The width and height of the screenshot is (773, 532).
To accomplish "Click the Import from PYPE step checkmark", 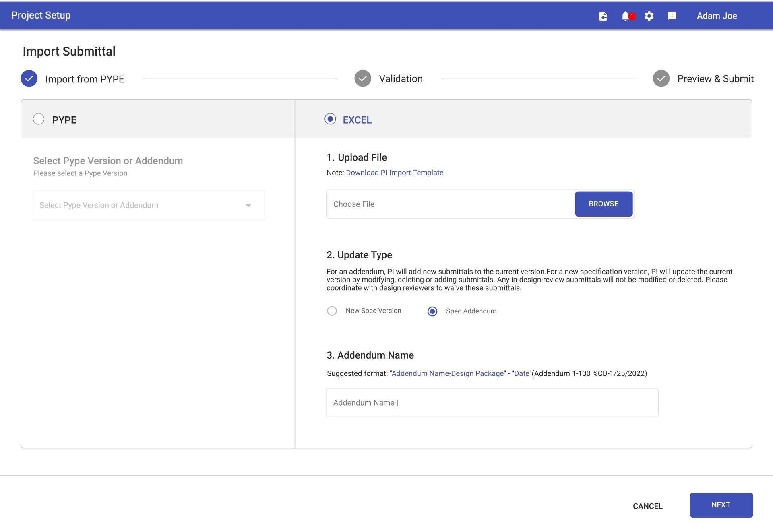I will coord(29,78).
